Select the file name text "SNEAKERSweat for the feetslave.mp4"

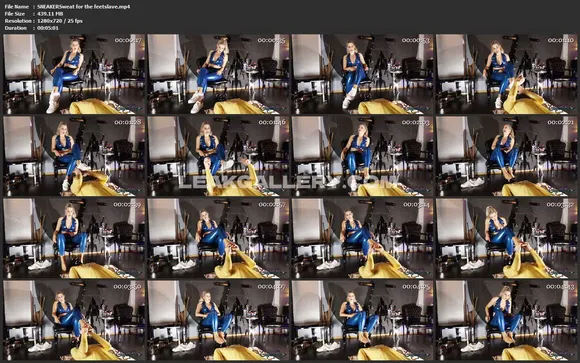(x=84, y=6)
